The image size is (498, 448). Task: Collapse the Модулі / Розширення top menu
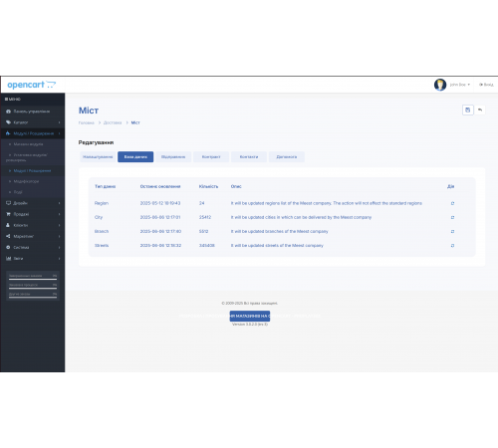click(x=32, y=133)
